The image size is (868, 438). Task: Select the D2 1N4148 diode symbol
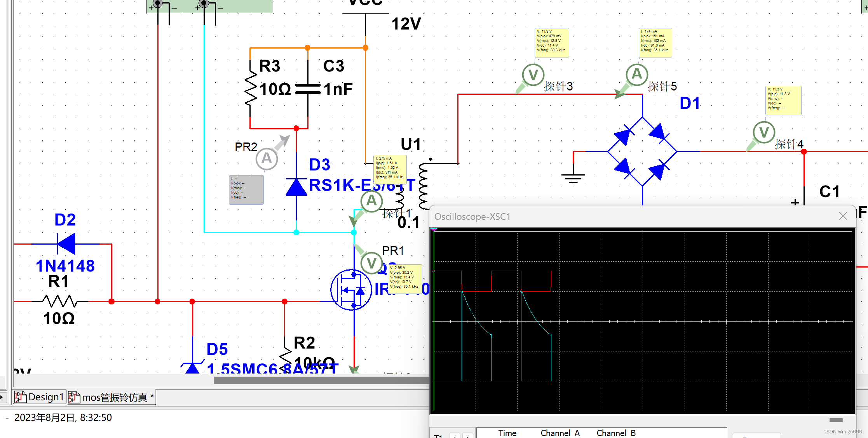point(66,244)
